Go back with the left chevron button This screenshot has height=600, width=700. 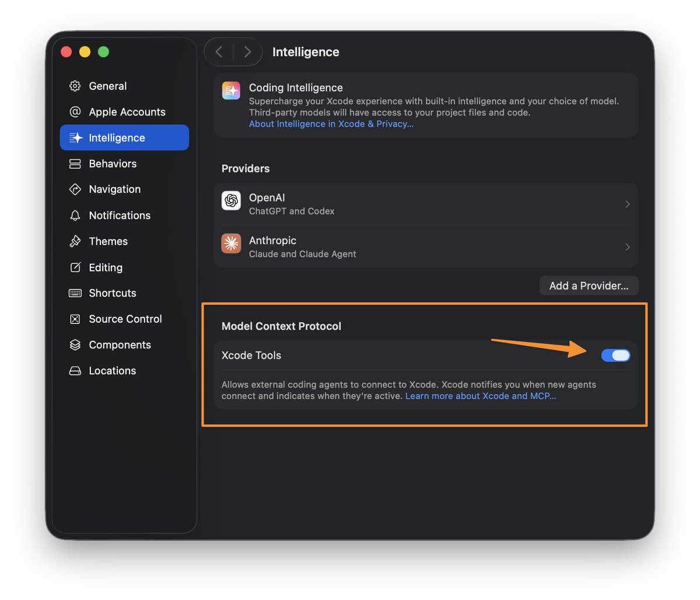click(x=219, y=52)
